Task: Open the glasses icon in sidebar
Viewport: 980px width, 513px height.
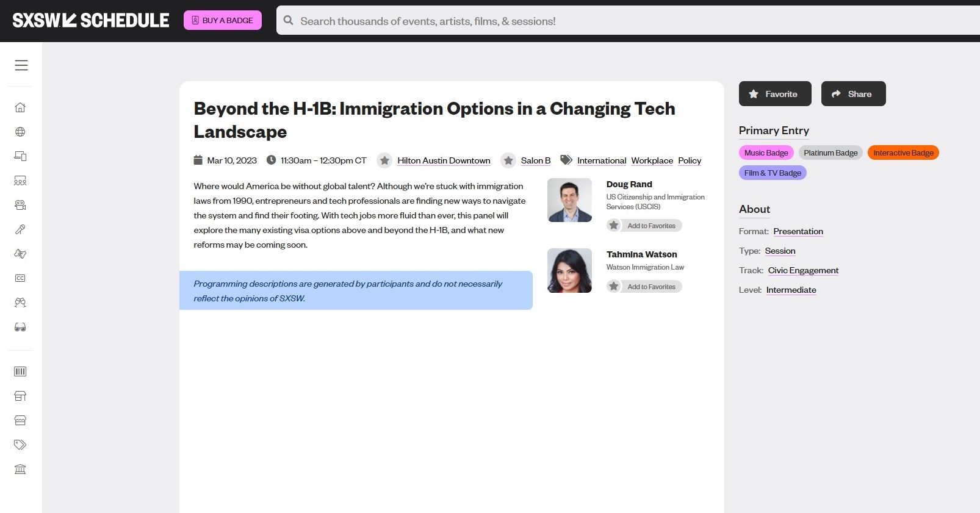Action: [x=20, y=327]
